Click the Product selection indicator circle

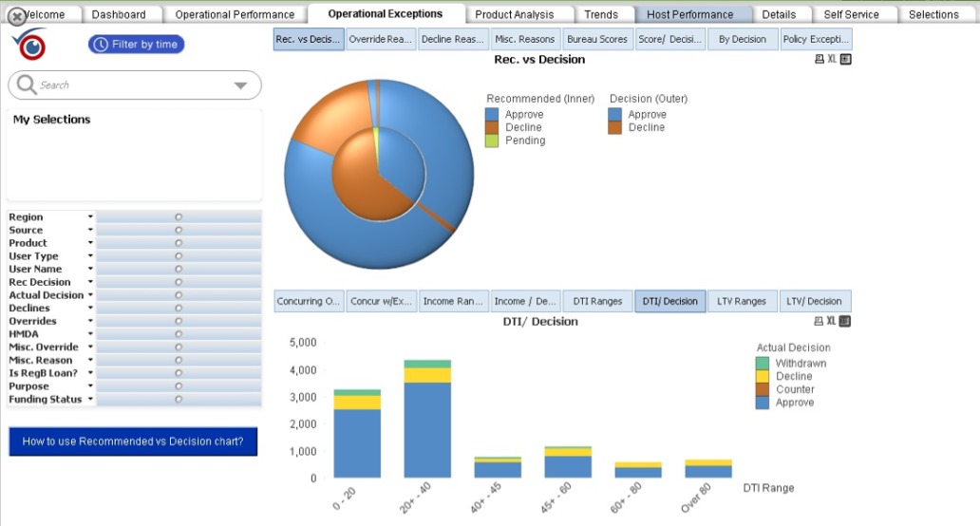click(x=179, y=243)
